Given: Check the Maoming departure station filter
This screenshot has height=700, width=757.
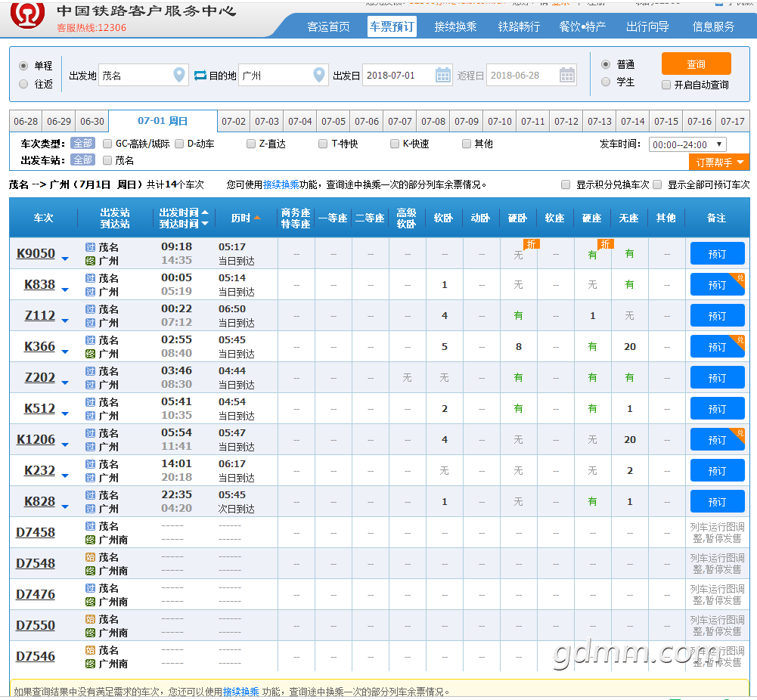Looking at the screenshot, I should [107, 160].
